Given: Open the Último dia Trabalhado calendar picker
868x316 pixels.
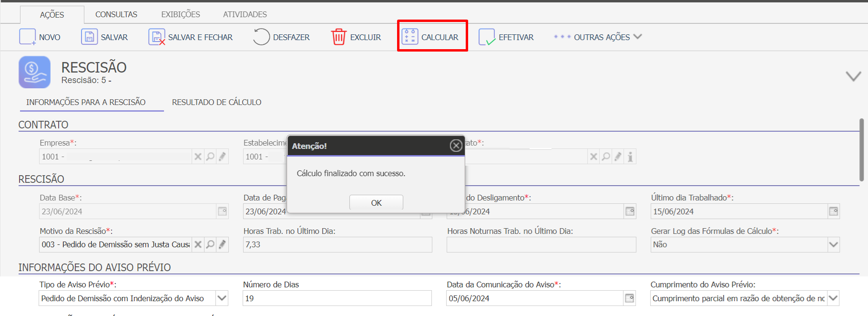Looking at the screenshot, I should (833, 211).
